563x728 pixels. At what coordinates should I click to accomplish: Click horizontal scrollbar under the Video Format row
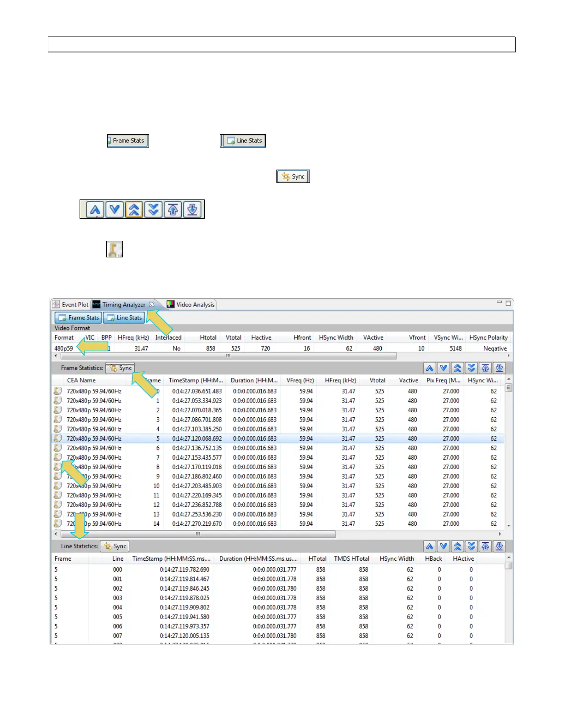(x=228, y=356)
